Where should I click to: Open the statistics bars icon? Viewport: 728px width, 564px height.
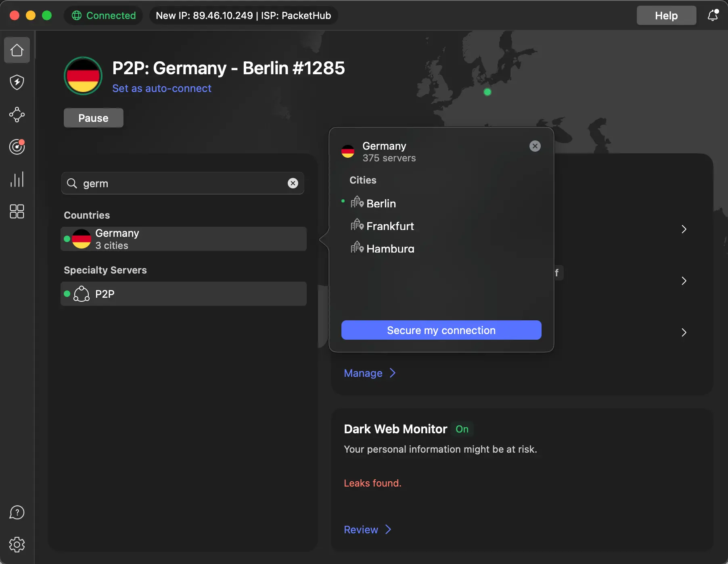[x=17, y=179]
